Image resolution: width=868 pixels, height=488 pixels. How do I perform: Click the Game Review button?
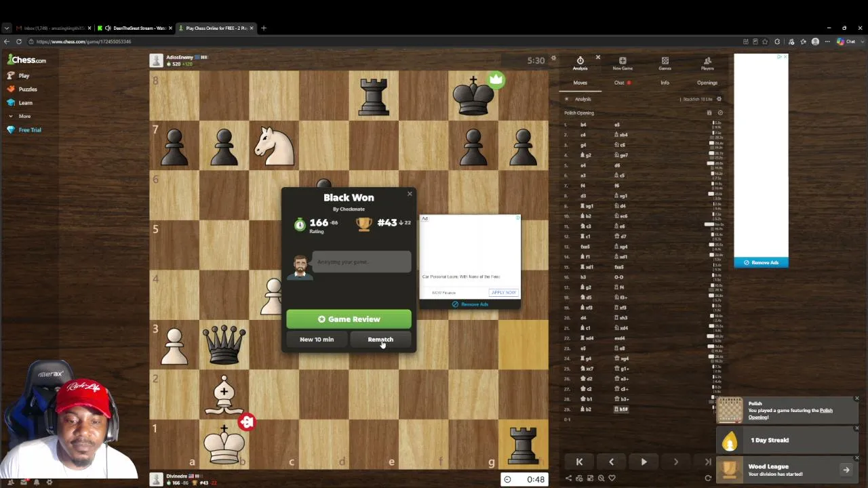(x=349, y=319)
